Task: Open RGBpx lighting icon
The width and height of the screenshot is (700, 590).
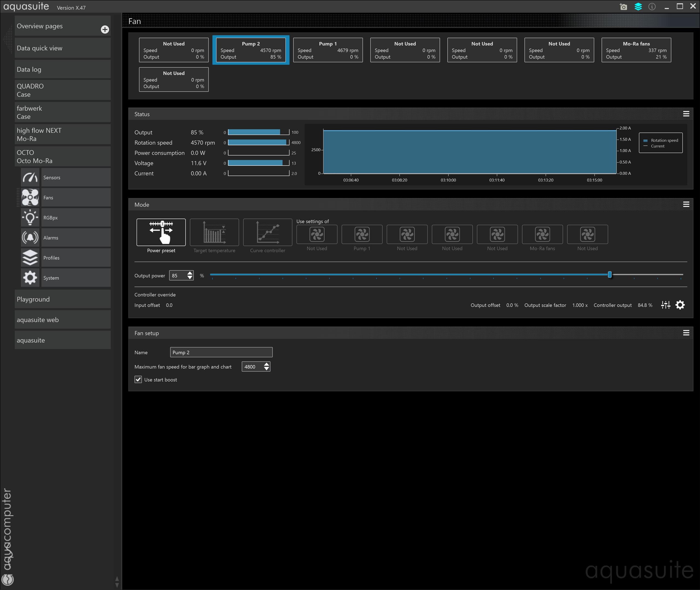Action: pyautogui.click(x=30, y=217)
